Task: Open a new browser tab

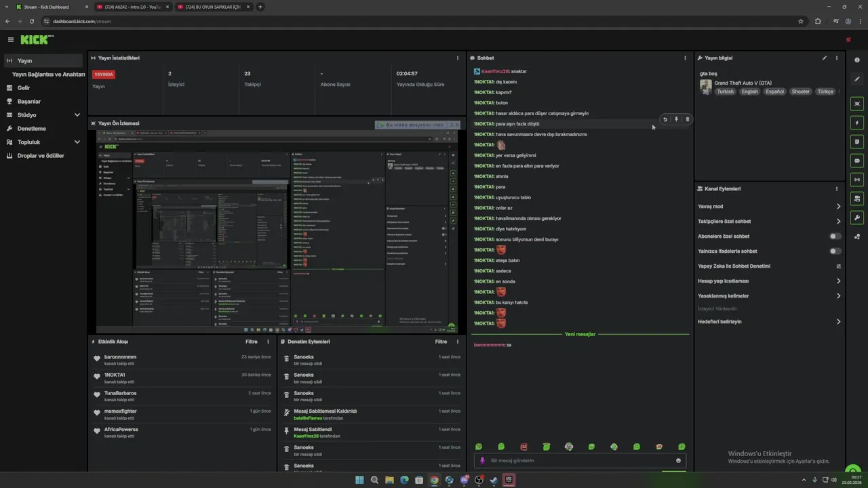Action: tap(260, 7)
